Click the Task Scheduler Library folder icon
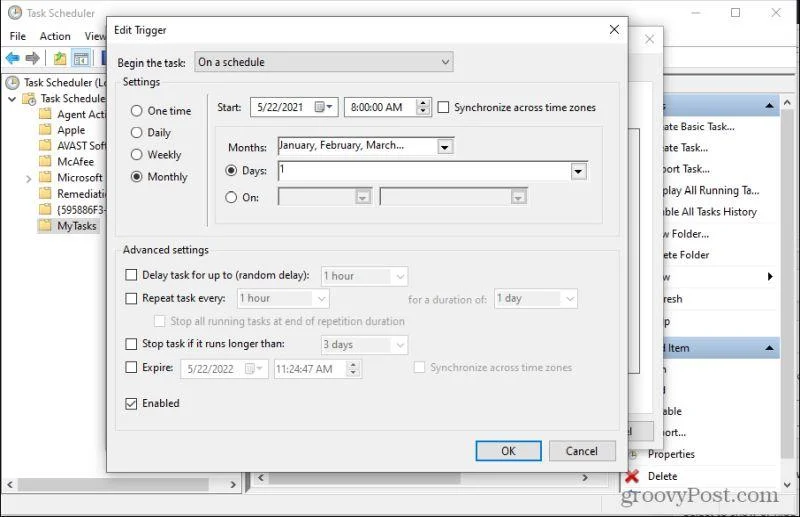Screen dimensions: 800x517 point(30,99)
